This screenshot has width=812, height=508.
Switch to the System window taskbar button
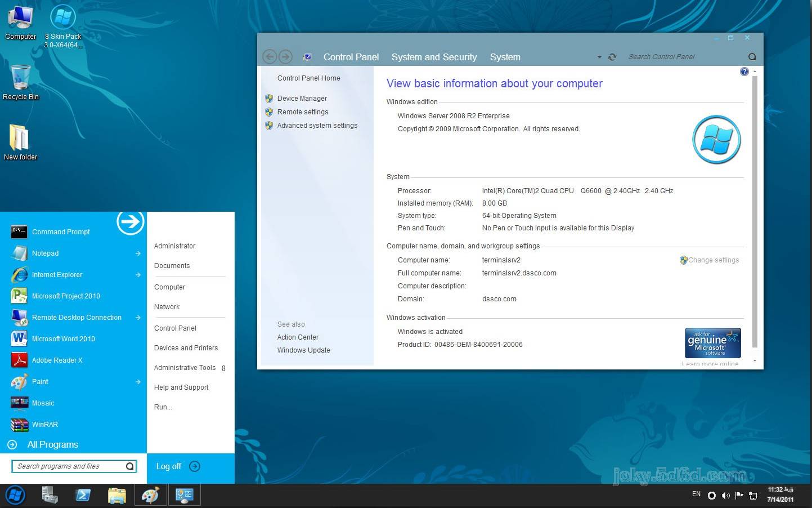[x=185, y=496]
